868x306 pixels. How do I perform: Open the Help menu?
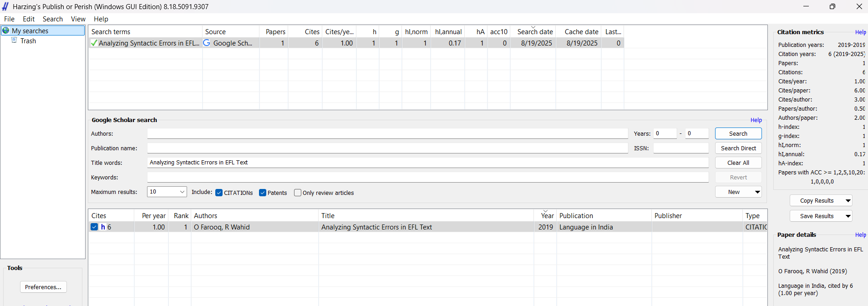(101, 19)
